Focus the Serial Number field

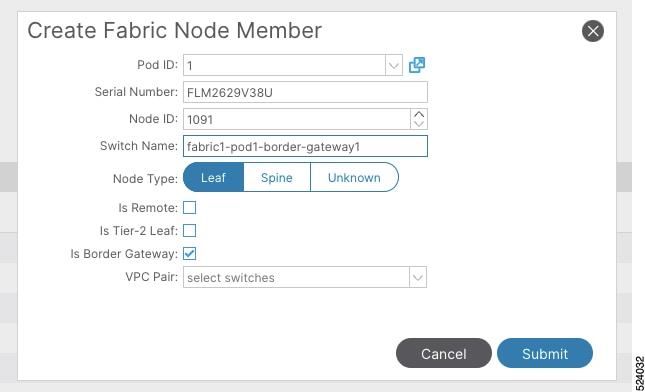point(305,92)
